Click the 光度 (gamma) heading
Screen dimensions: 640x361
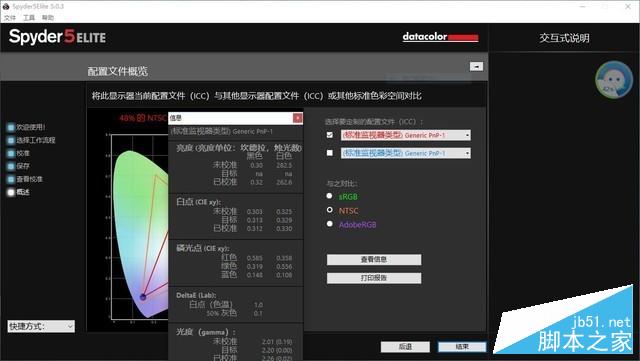pyautogui.click(x=205, y=332)
